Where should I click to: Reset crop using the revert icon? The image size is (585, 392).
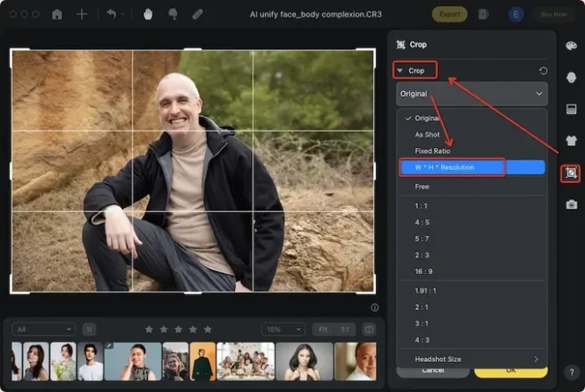pos(544,71)
